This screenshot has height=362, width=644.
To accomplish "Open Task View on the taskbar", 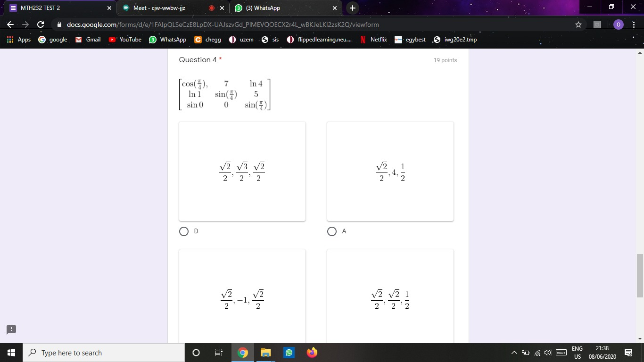I will pos(219,353).
